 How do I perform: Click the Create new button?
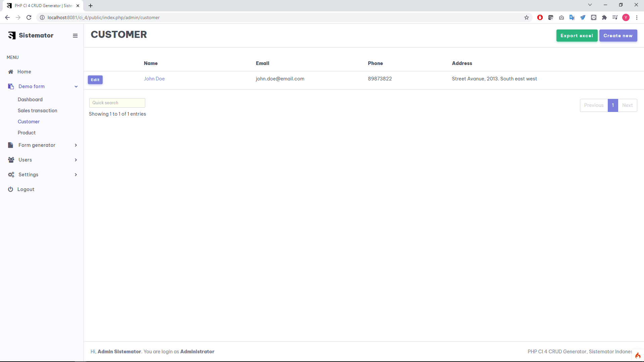(x=618, y=36)
